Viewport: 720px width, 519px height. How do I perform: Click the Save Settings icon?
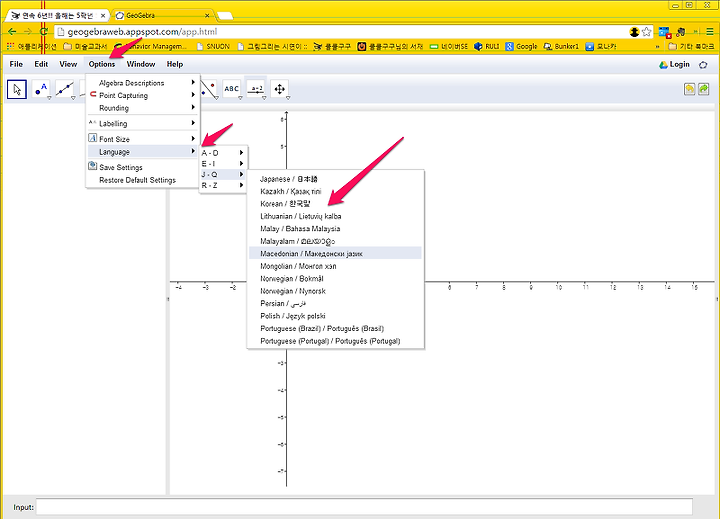pyautogui.click(x=92, y=166)
